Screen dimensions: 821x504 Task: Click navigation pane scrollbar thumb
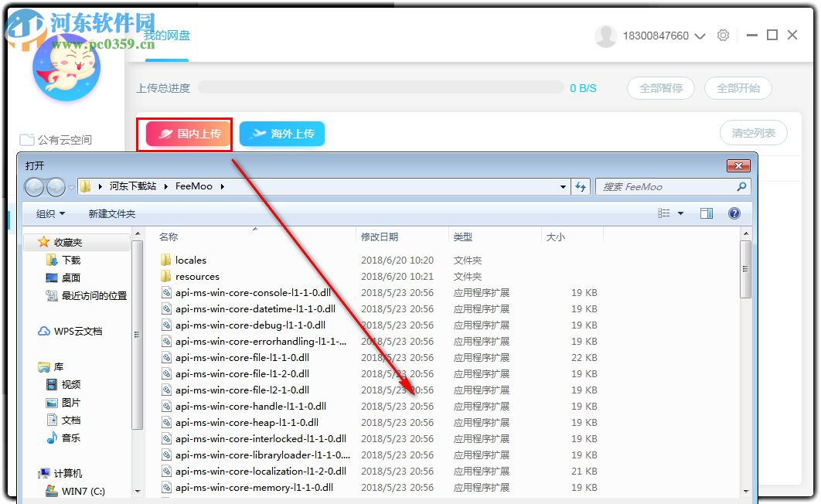coord(137,335)
